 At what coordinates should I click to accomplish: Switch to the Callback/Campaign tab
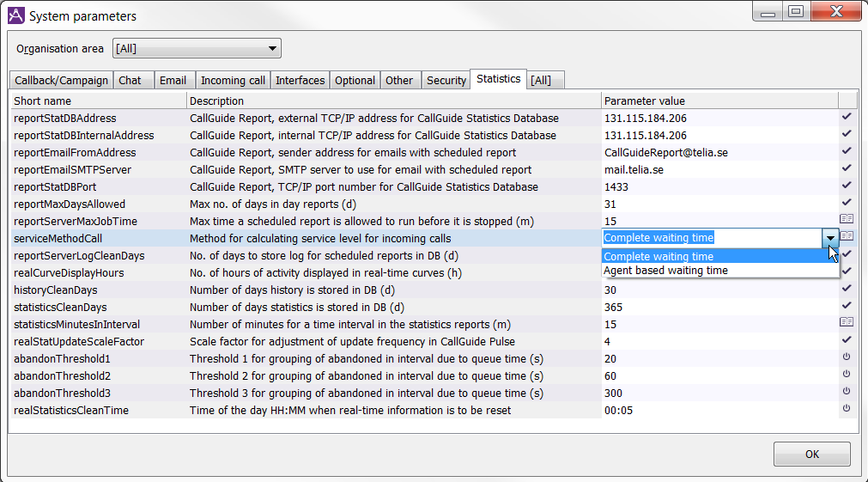coord(61,80)
